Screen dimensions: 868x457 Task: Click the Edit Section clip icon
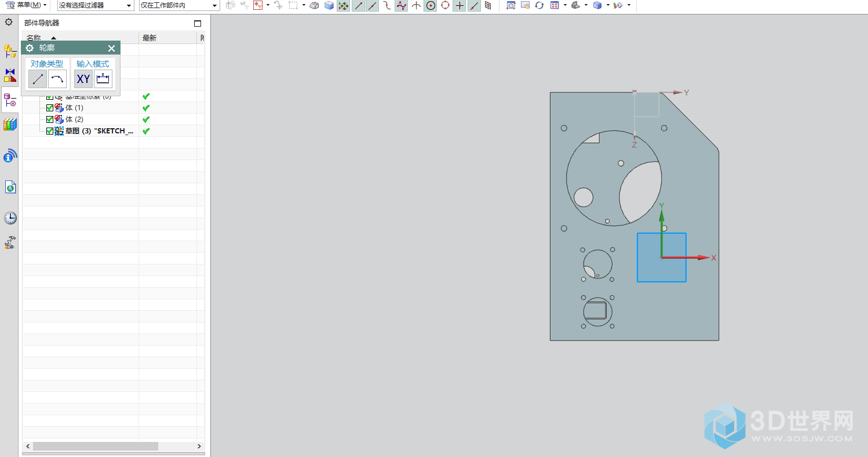pos(618,5)
